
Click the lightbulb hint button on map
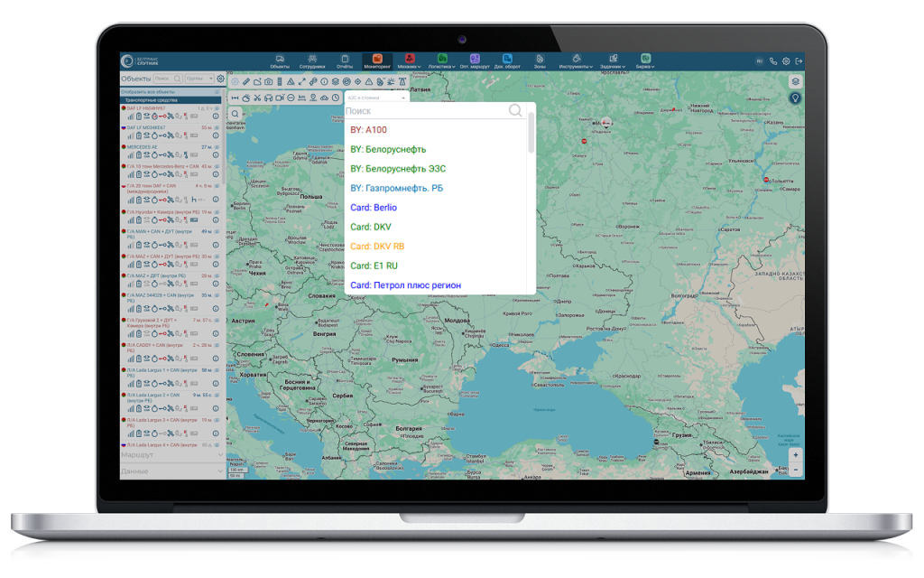point(795,98)
